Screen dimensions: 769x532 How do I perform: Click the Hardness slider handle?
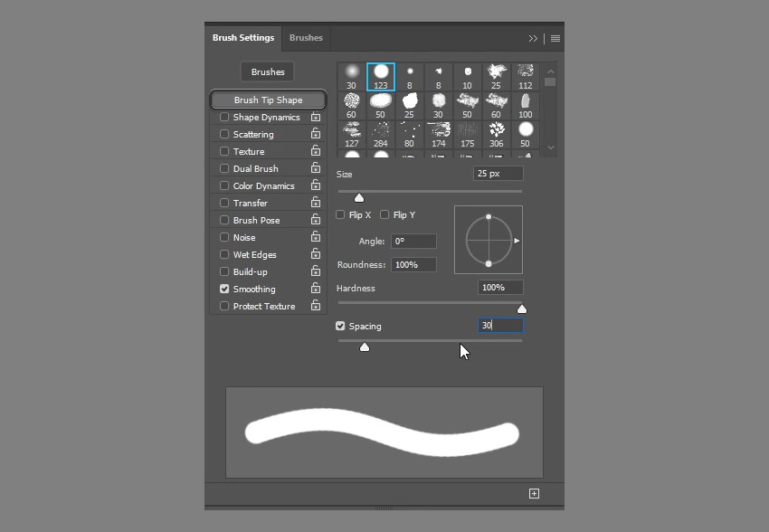522,308
